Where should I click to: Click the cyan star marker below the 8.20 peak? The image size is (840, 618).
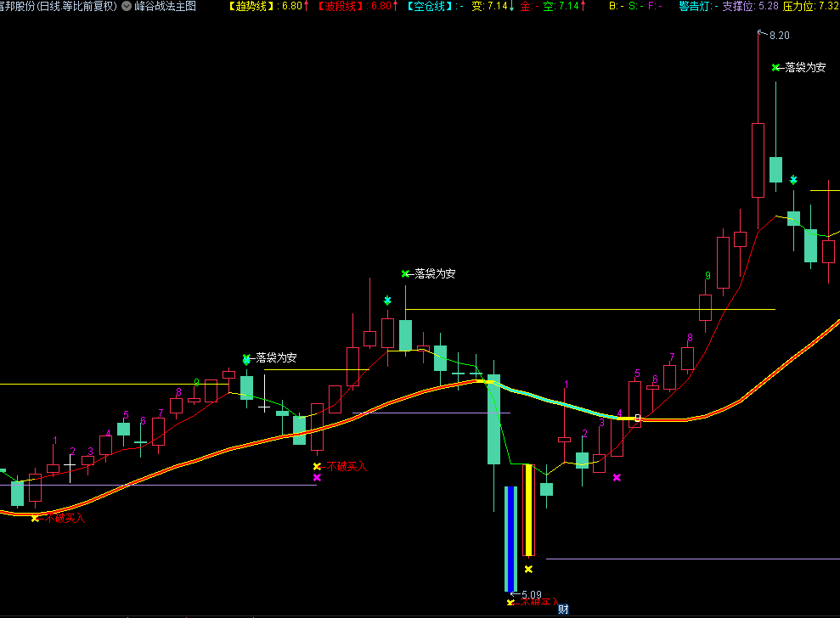[x=793, y=180]
